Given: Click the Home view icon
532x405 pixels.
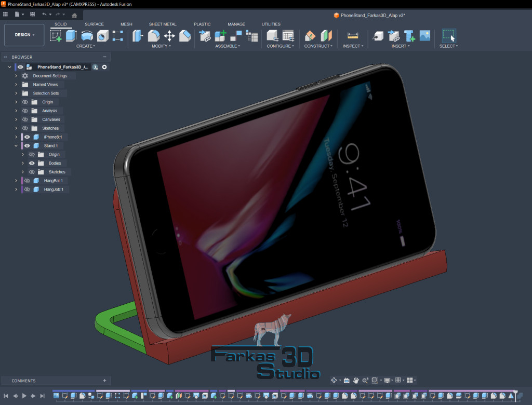Looking at the screenshot, I should [x=74, y=15].
